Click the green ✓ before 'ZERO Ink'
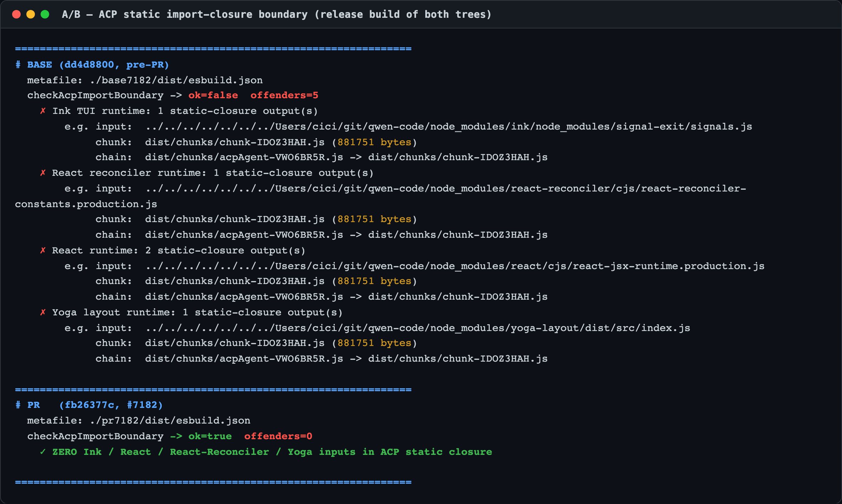Viewport: 842px width, 504px height. (43, 452)
